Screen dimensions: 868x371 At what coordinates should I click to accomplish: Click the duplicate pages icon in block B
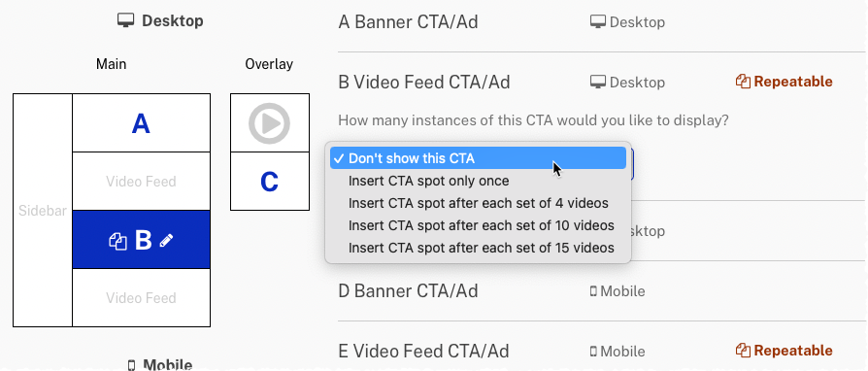click(117, 241)
